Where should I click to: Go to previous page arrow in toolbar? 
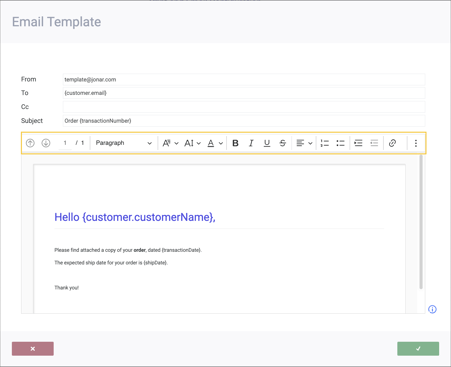coord(30,143)
